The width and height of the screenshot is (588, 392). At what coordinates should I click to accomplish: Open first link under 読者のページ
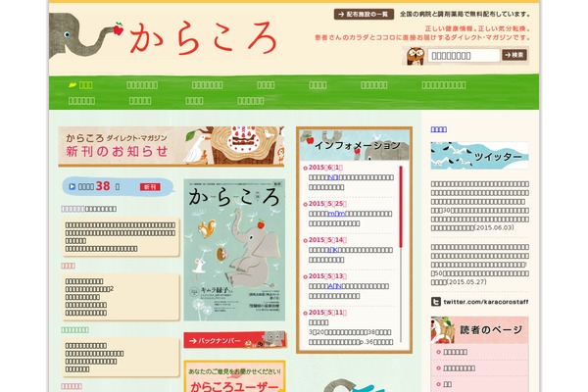click(456, 352)
